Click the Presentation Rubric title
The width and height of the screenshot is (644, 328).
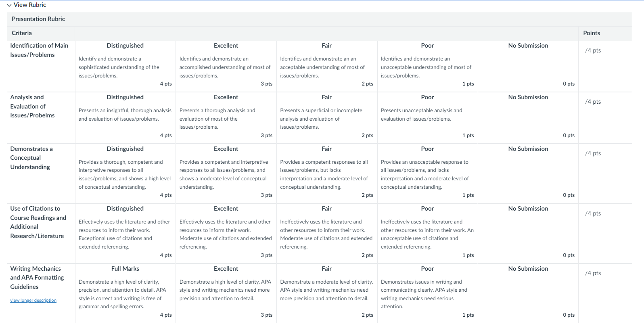pyautogui.click(x=38, y=19)
